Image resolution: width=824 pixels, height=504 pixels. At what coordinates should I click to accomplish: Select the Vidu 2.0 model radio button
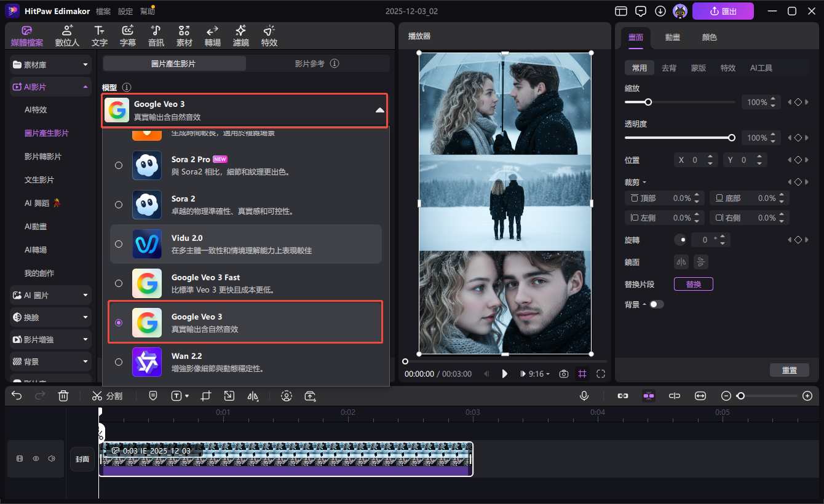pos(118,243)
